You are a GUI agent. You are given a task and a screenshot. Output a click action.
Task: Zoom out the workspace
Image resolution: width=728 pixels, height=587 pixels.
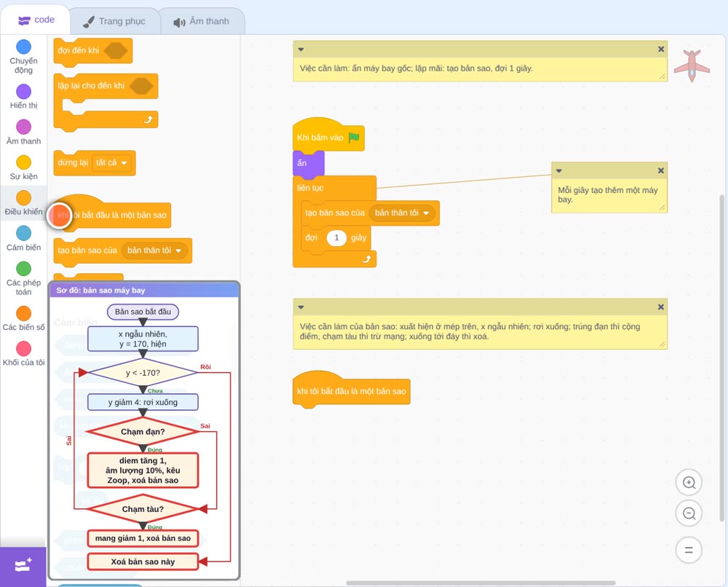pos(689,513)
